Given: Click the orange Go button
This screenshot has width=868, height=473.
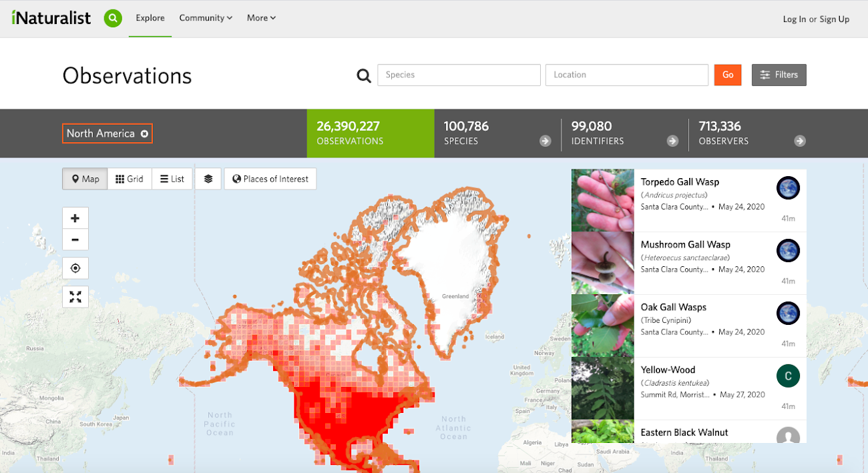Looking at the screenshot, I should [728, 75].
